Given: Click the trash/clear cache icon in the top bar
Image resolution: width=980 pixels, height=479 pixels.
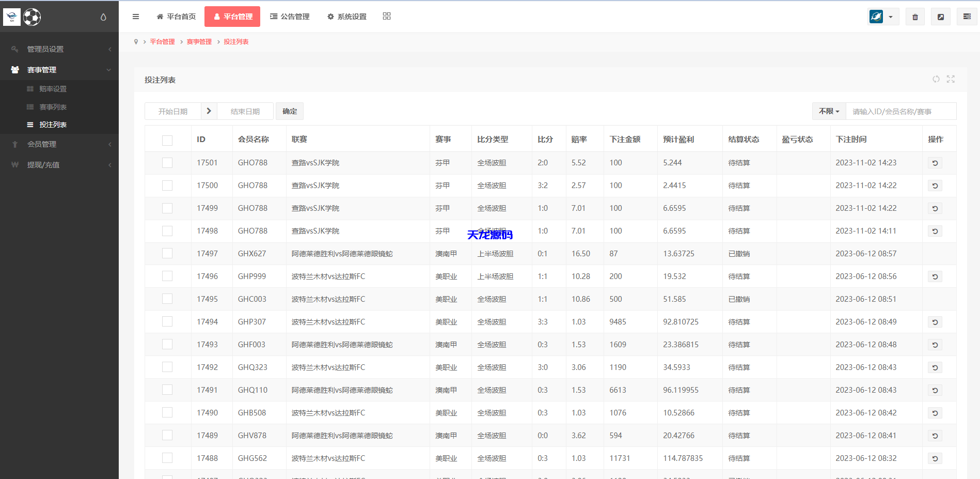Looking at the screenshot, I should tap(914, 16).
